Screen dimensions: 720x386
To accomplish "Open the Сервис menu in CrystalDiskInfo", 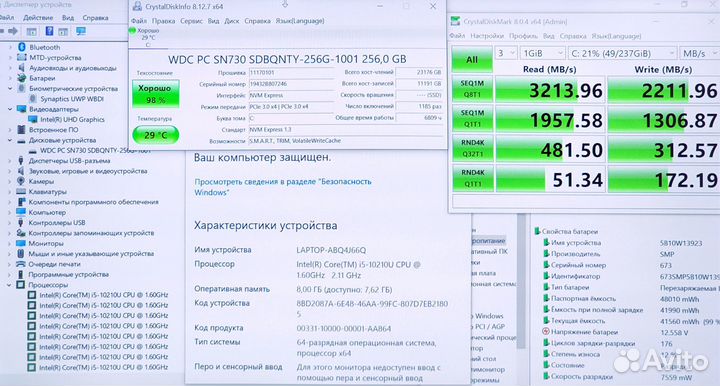I will pyautogui.click(x=191, y=21).
